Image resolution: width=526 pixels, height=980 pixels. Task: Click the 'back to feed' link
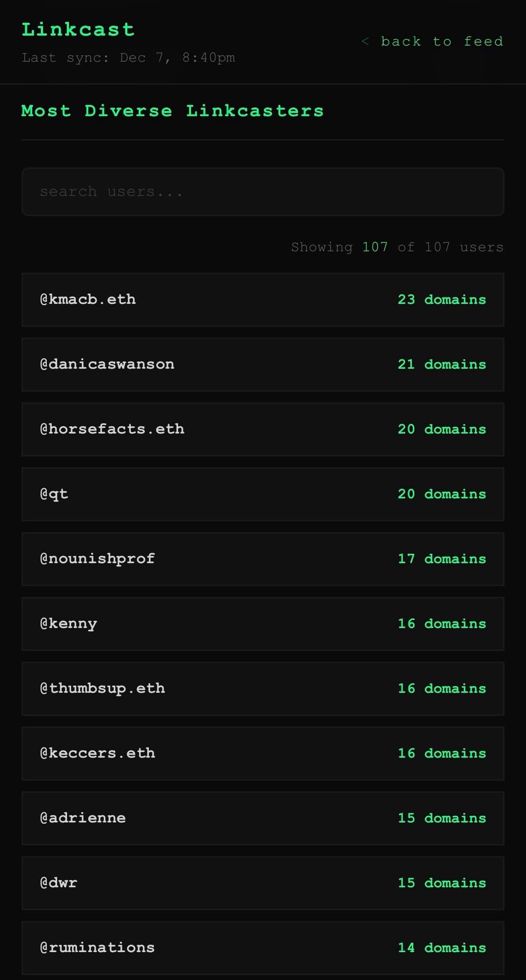[x=433, y=42]
